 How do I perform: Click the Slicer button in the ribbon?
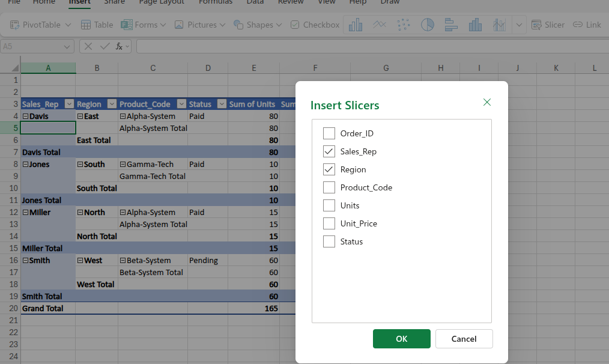pyautogui.click(x=548, y=25)
